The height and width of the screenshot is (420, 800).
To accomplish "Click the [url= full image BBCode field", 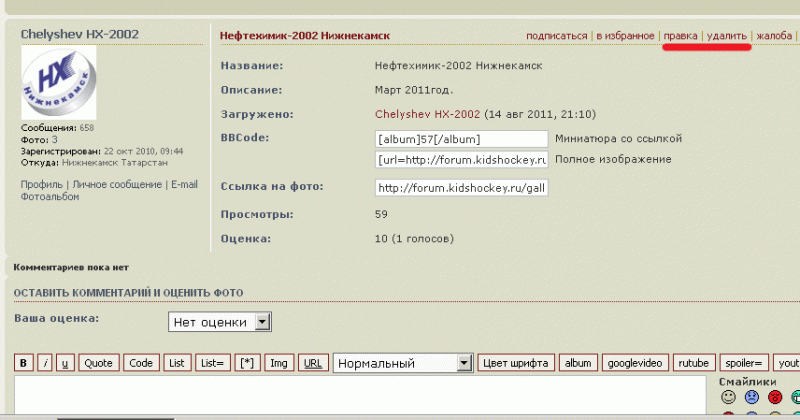I will tap(462, 160).
